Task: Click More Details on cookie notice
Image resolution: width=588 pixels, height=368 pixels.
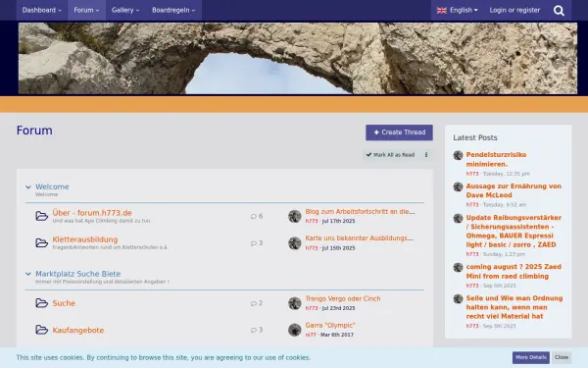Action: (530, 357)
